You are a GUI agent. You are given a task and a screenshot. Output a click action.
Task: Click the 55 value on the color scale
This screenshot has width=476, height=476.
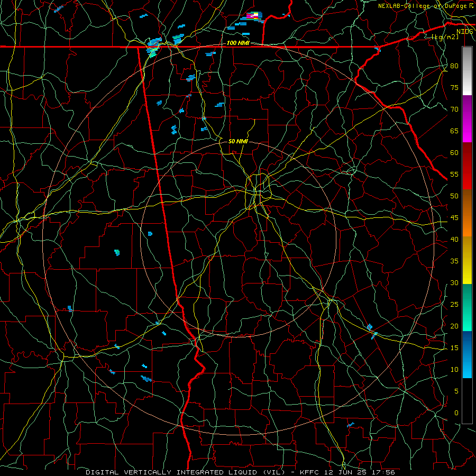pyautogui.click(x=454, y=174)
